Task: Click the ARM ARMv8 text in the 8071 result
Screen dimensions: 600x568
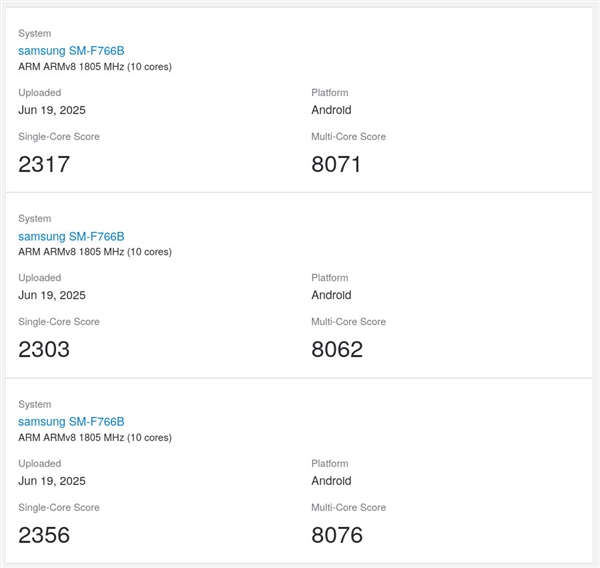Action: [x=94, y=67]
